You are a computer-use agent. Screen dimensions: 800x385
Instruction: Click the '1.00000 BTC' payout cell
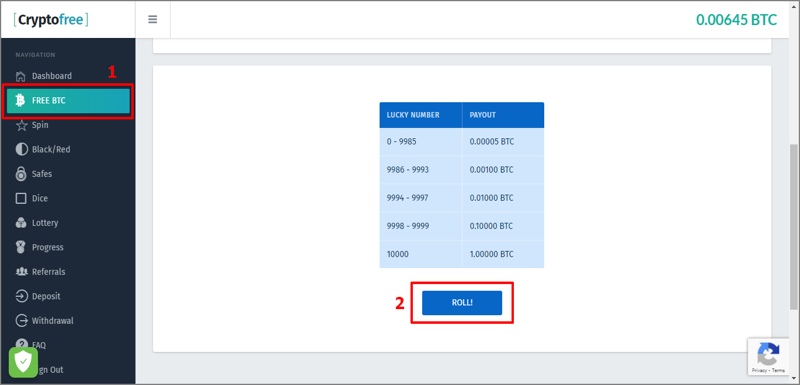[503, 254]
